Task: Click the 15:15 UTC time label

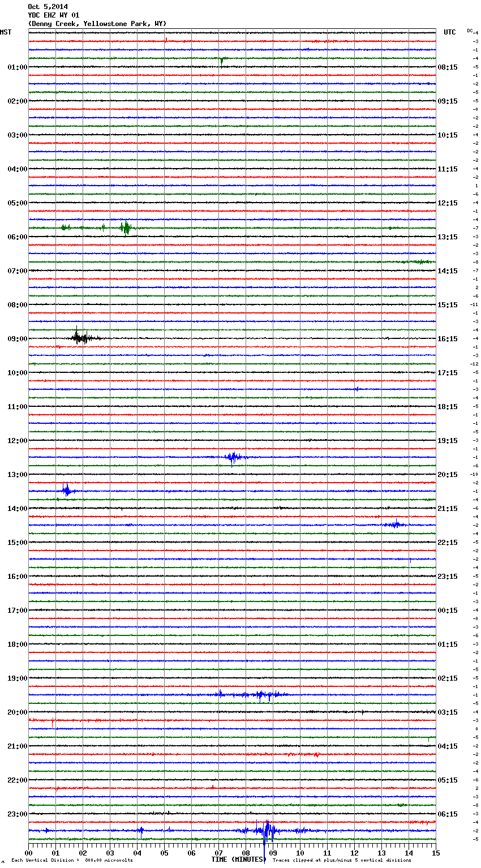Action: coord(448,305)
